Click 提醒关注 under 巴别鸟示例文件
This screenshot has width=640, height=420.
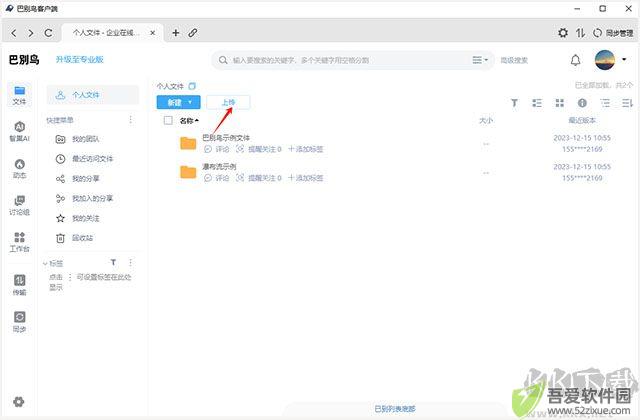coord(259,149)
